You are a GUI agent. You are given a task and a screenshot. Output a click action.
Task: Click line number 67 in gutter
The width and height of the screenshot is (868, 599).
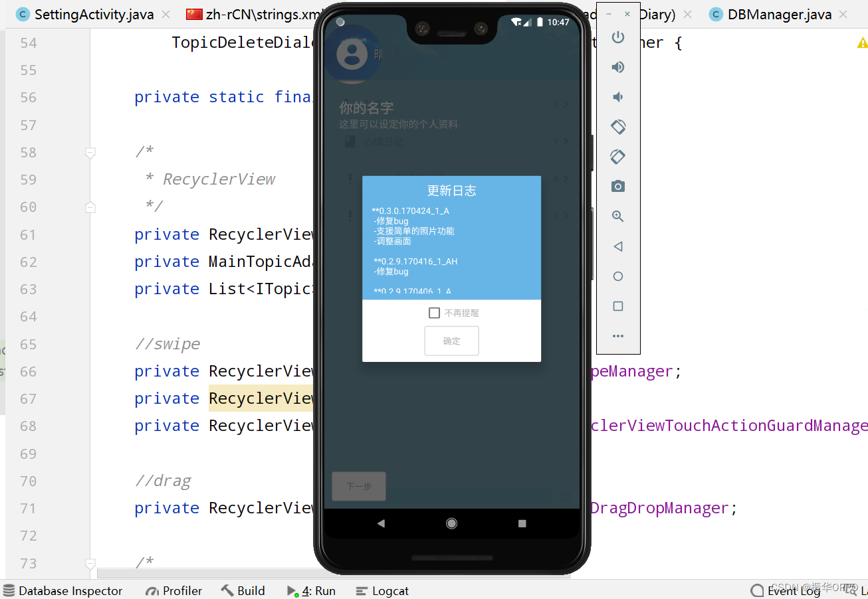(x=29, y=398)
